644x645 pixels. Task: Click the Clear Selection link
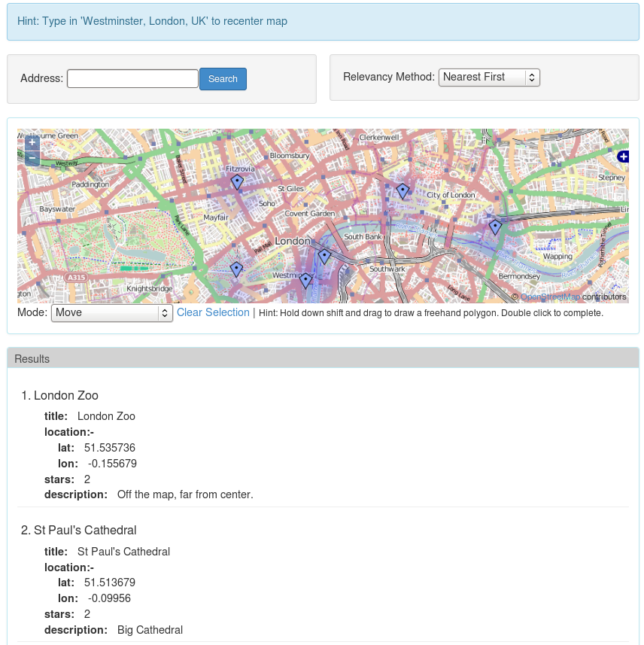point(213,312)
